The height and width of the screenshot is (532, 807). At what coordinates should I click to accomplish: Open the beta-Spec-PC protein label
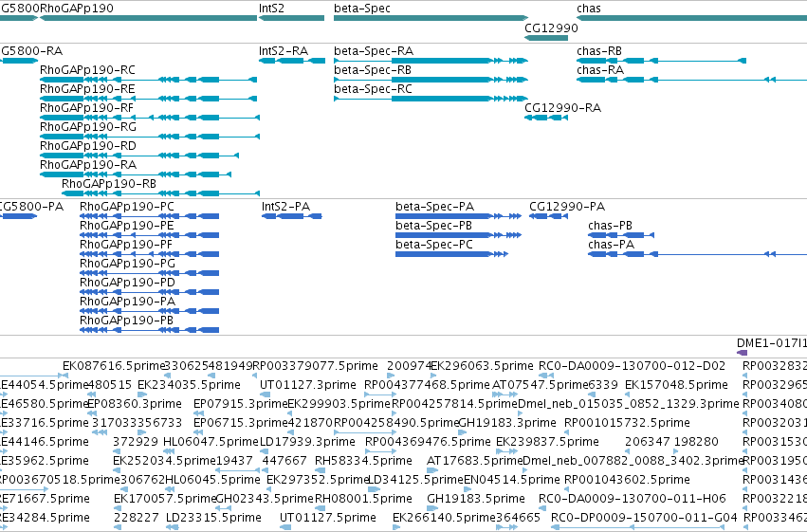tap(434, 245)
